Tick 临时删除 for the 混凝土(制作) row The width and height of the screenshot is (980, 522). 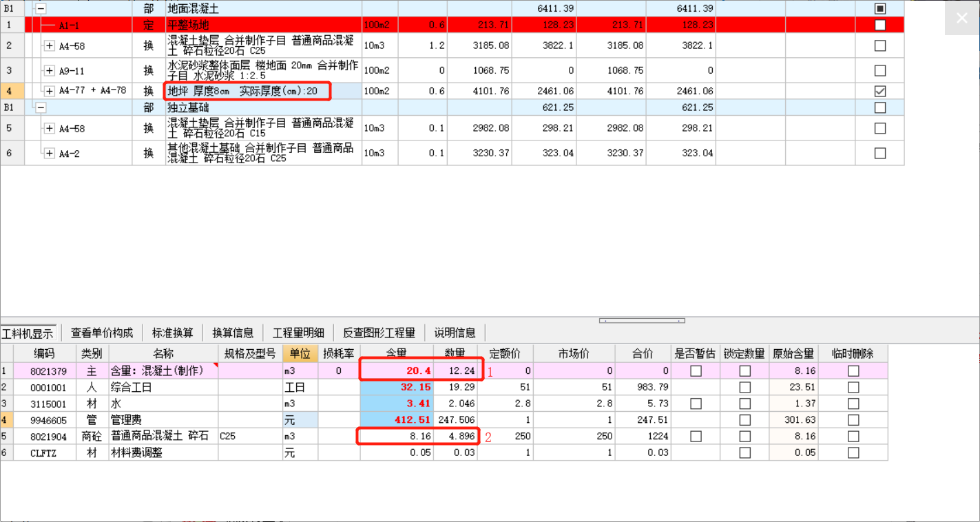click(x=853, y=370)
